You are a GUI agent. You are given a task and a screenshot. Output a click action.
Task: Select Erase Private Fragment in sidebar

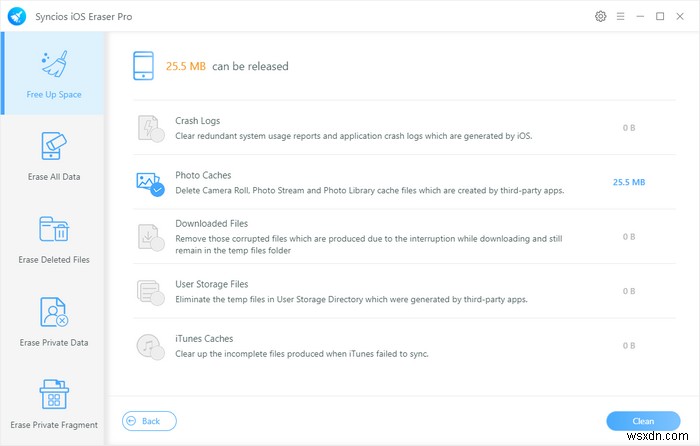pos(54,405)
